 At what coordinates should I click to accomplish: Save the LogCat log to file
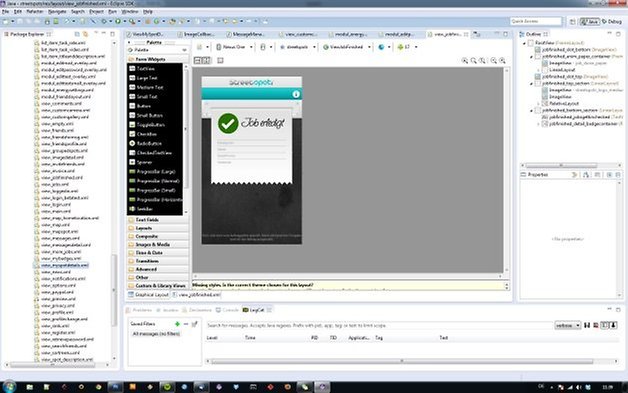point(587,325)
